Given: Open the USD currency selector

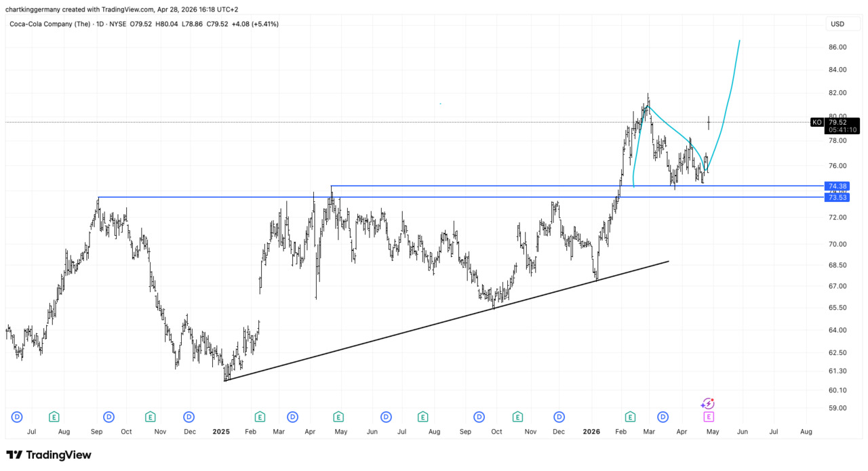Looking at the screenshot, I should pyautogui.click(x=837, y=24).
